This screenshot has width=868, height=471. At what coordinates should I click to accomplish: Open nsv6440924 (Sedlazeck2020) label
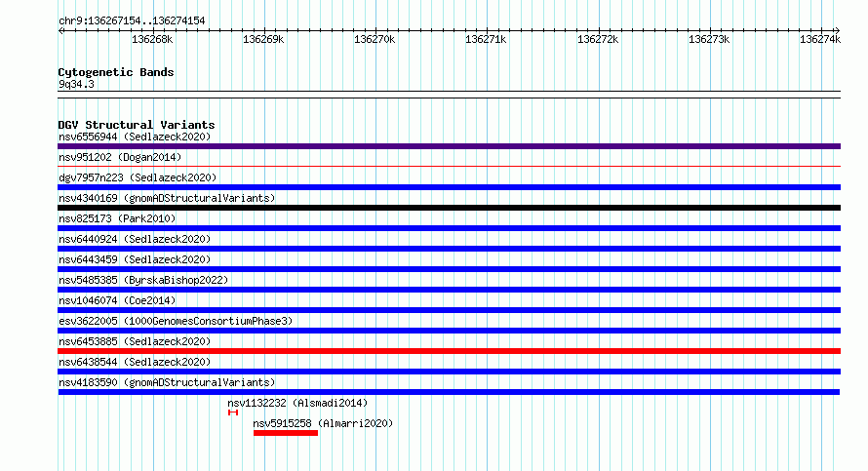135,239
